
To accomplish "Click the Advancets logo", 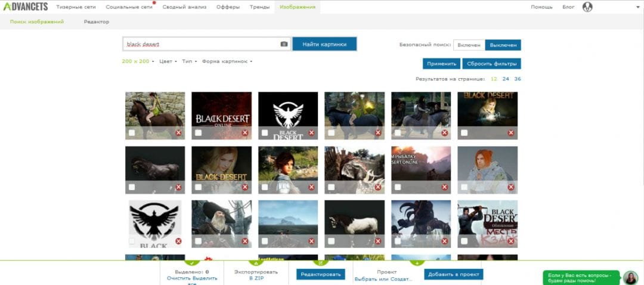I will pos(26,7).
